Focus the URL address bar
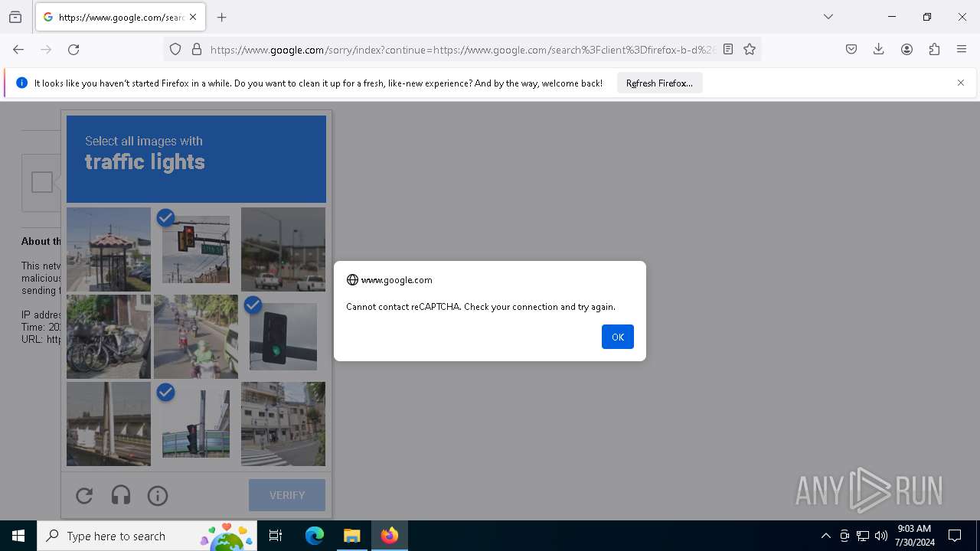This screenshot has width=980, height=551. pyautogui.click(x=463, y=50)
